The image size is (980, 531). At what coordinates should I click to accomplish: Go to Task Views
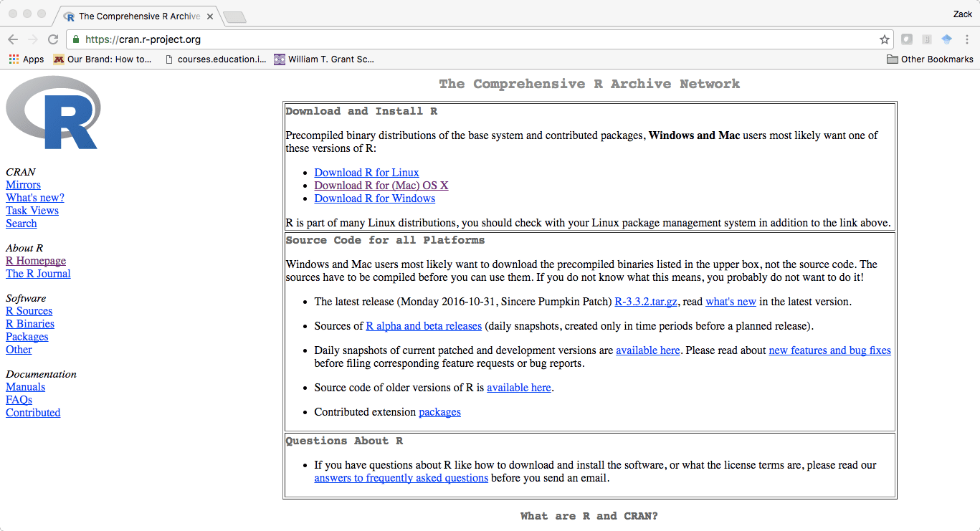32,211
